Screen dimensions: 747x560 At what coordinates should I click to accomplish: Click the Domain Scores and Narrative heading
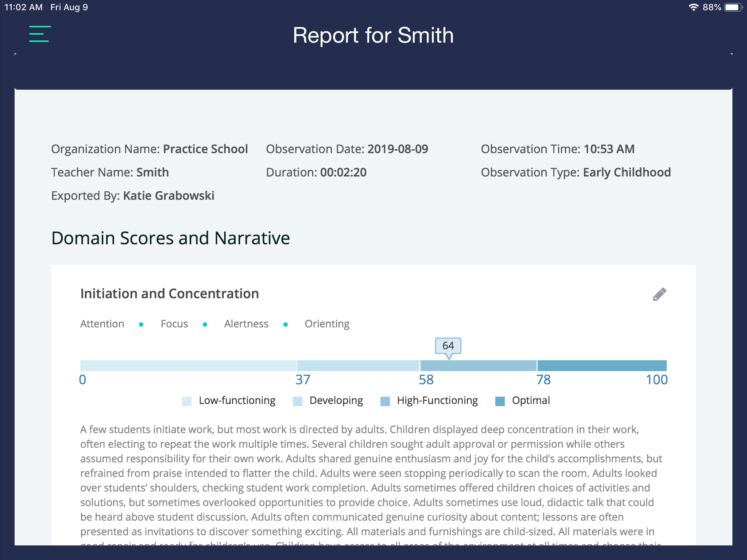[x=170, y=238]
